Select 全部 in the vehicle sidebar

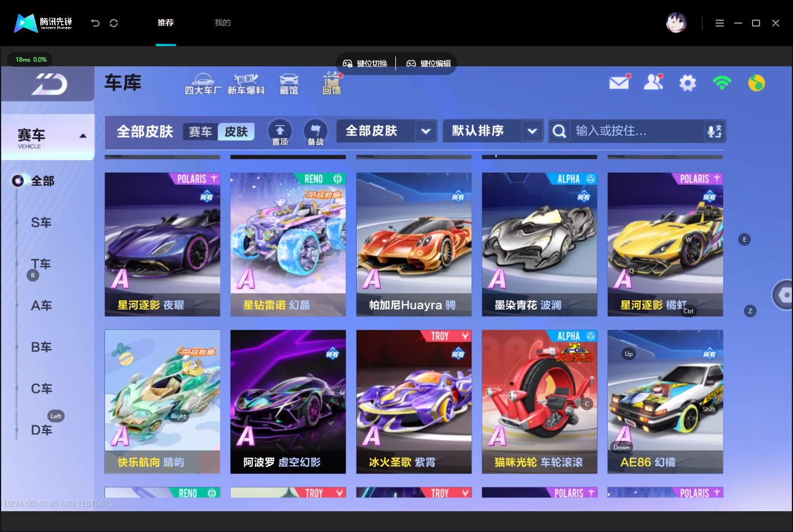coord(42,181)
